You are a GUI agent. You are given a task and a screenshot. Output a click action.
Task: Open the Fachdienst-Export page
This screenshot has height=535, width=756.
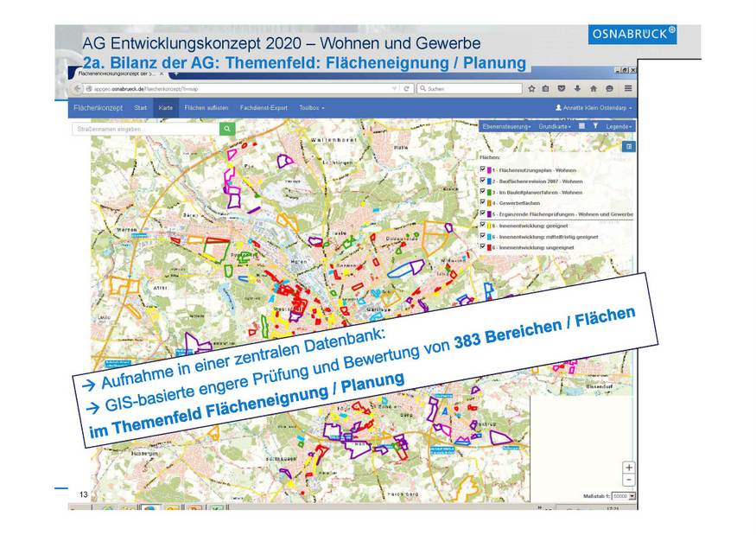(x=263, y=108)
